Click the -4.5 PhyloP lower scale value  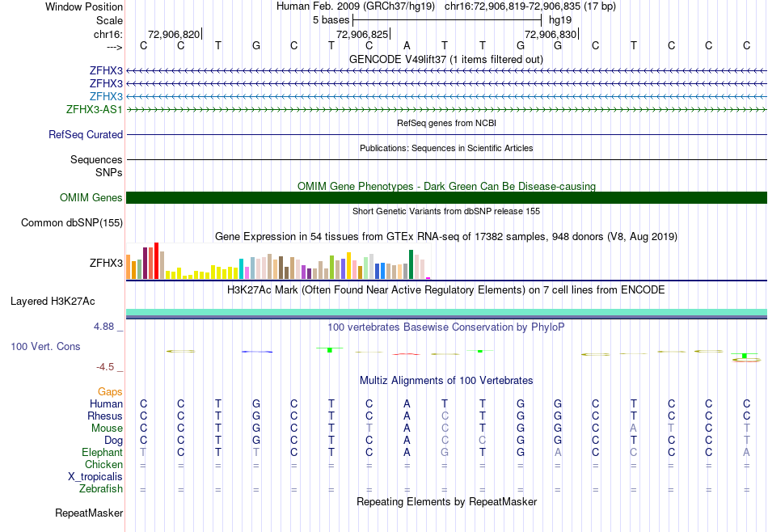105,367
